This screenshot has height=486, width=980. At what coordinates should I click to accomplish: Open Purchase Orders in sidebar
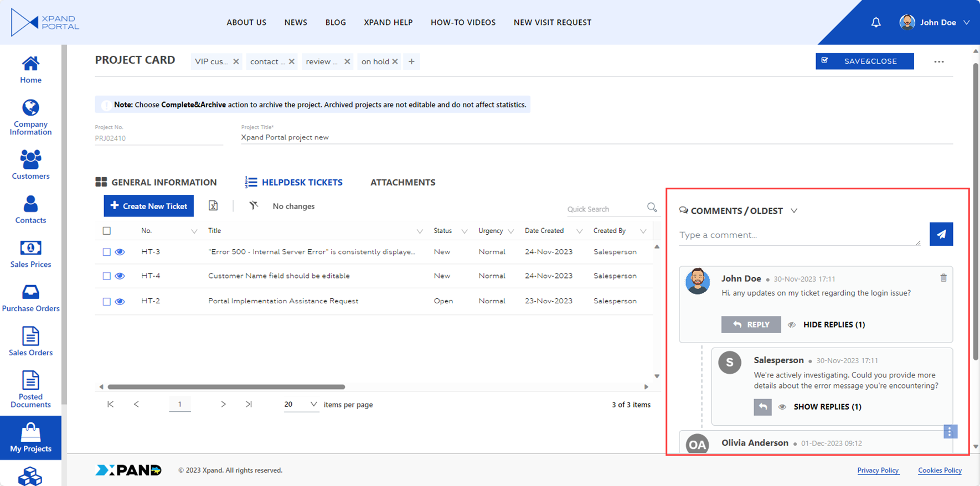point(30,298)
